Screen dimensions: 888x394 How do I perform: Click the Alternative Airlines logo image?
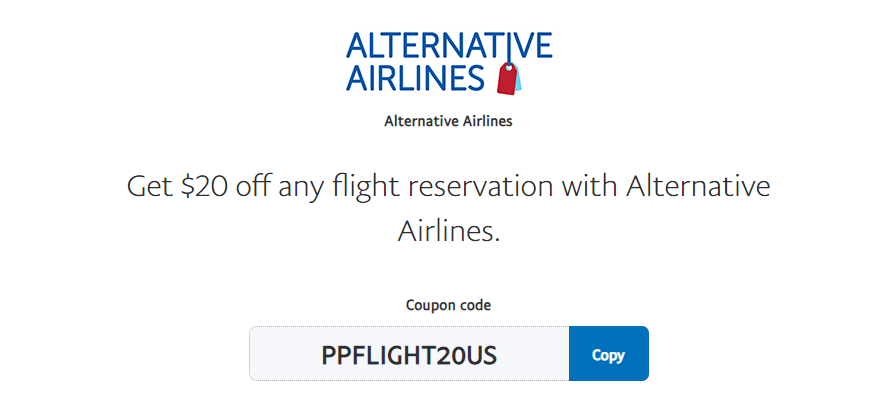coord(449,63)
